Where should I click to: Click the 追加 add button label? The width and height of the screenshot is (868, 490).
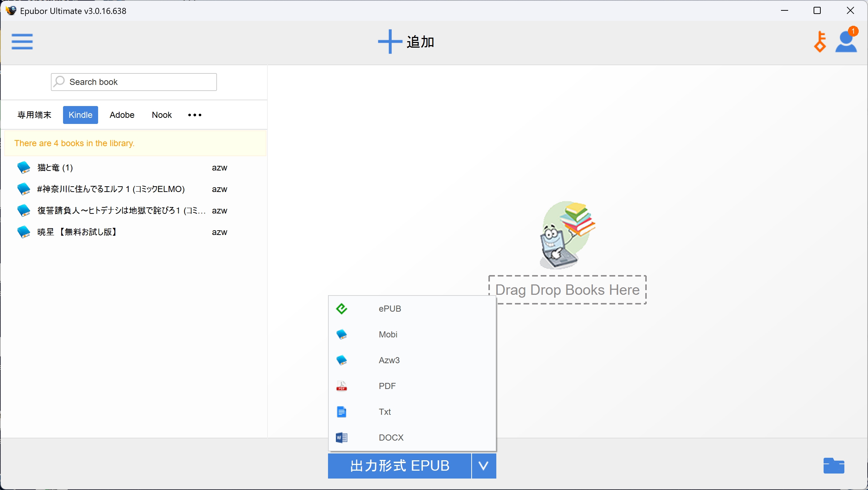pos(420,42)
